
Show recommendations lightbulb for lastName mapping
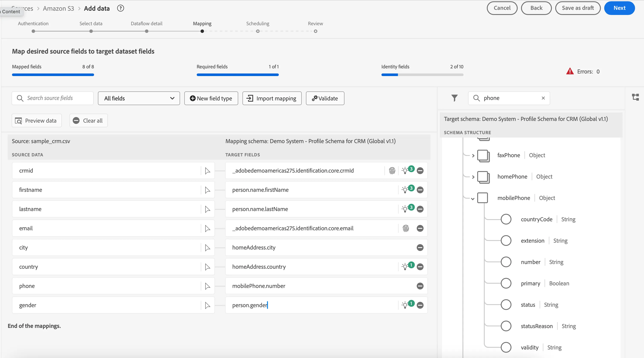click(405, 209)
